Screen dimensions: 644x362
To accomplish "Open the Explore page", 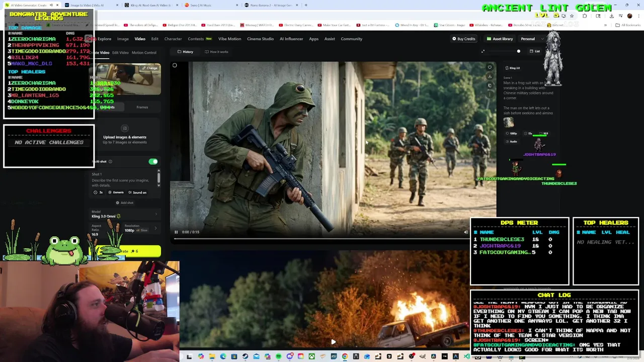I will point(104,39).
